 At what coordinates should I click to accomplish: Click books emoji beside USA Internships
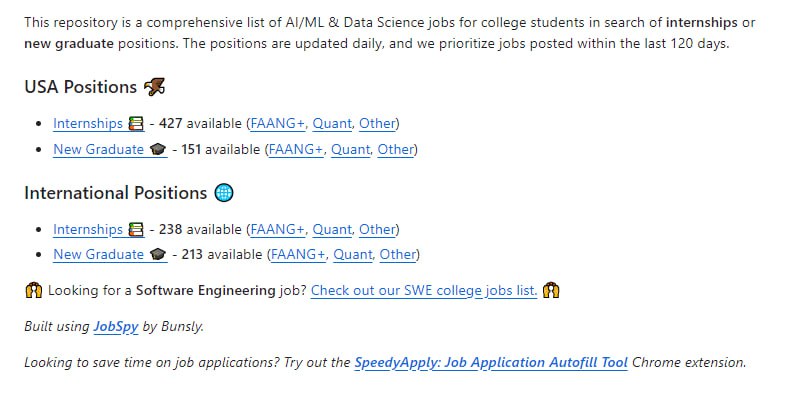[136, 124]
